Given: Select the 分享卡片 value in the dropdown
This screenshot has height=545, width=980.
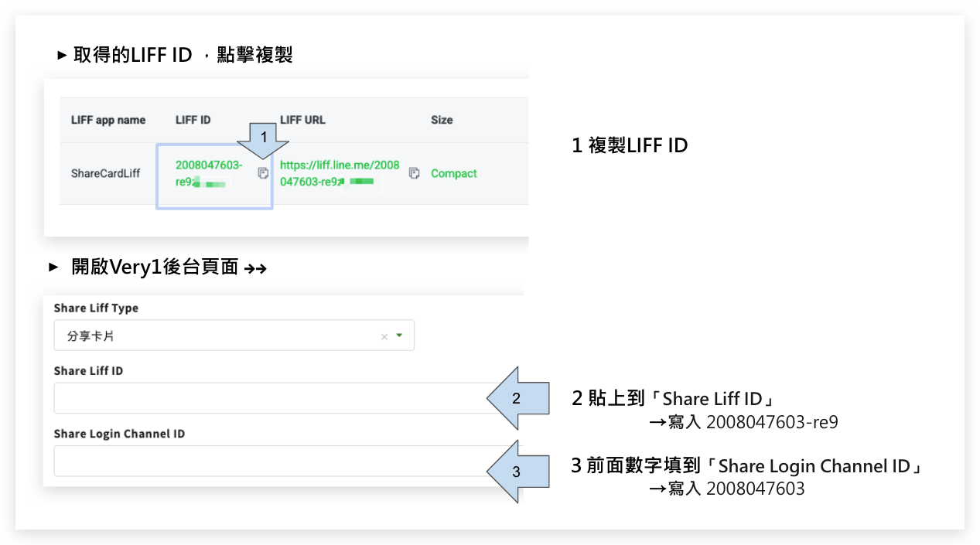Looking at the screenshot, I should tap(90, 336).
